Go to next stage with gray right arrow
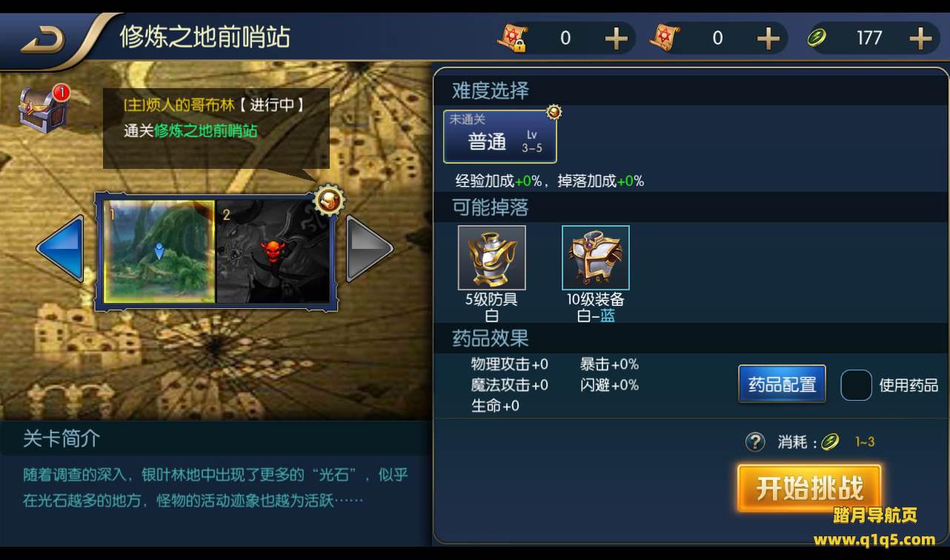This screenshot has width=950, height=560. pos(369,248)
